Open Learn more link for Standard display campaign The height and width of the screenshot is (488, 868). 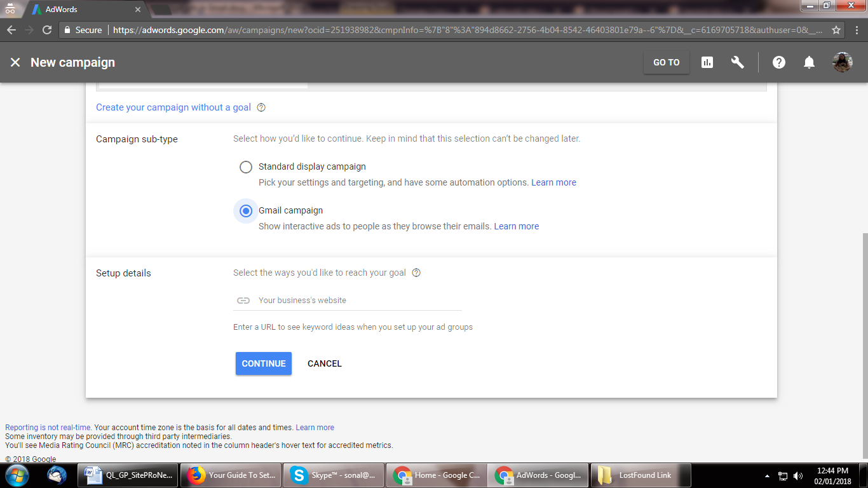click(554, 182)
